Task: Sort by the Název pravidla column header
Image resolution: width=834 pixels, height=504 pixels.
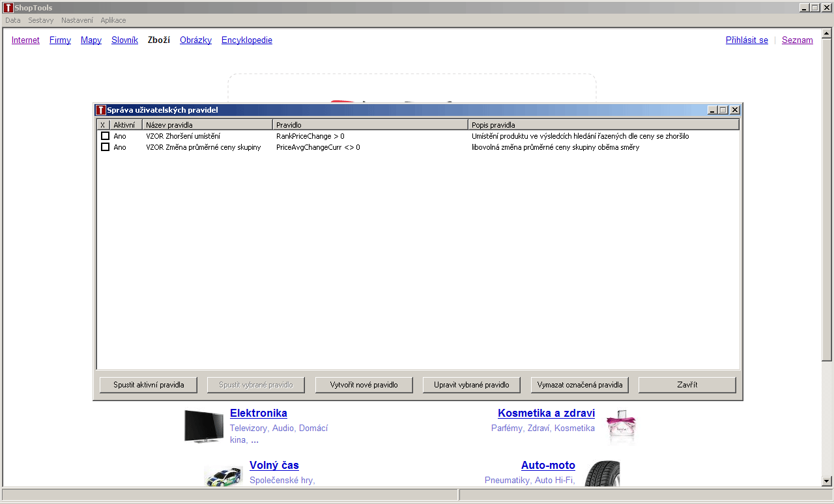Action: pyautogui.click(x=207, y=124)
